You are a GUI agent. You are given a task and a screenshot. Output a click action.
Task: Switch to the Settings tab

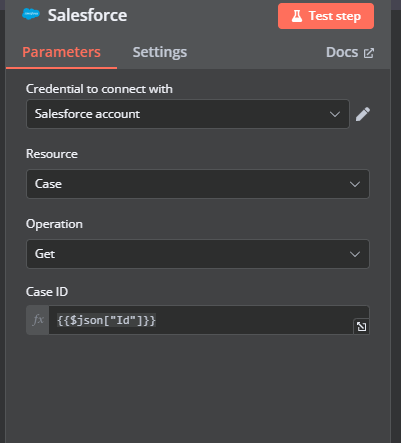tap(160, 52)
